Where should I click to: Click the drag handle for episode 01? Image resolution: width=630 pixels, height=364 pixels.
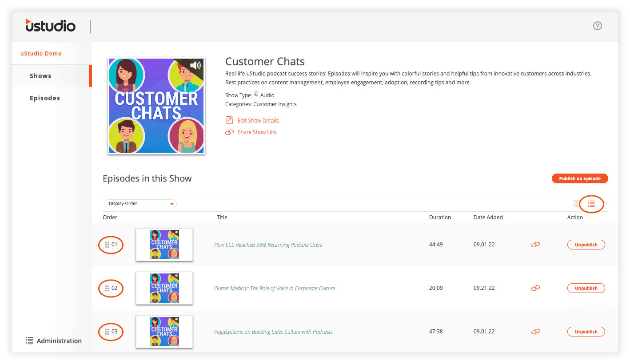click(x=107, y=245)
